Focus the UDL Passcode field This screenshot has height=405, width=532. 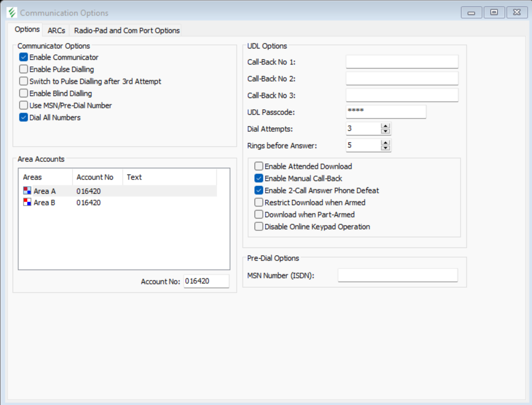point(386,112)
